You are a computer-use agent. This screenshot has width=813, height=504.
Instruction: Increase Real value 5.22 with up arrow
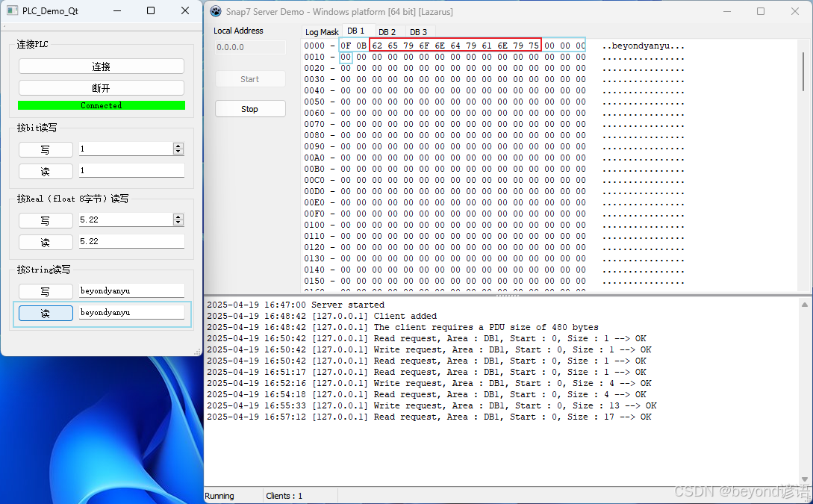pos(178,217)
